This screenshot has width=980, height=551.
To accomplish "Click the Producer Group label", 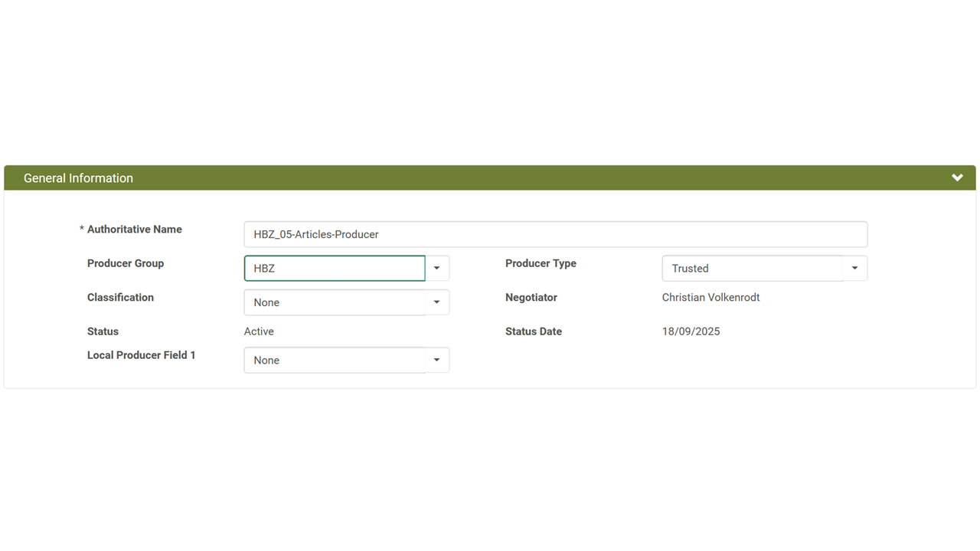I will (126, 263).
